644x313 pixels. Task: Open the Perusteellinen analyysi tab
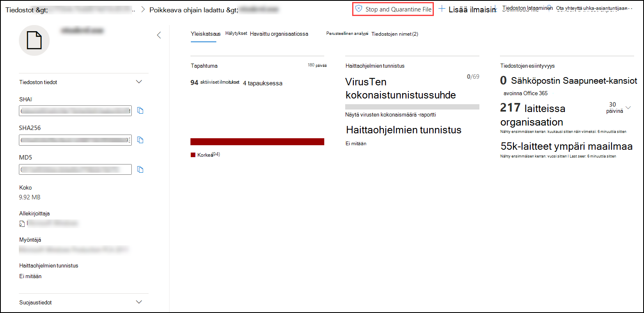coord(347,33)
